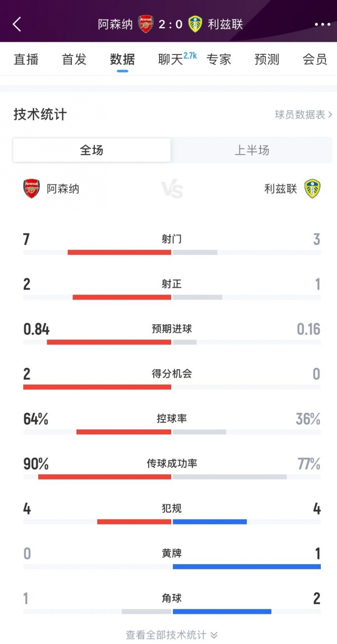Tap the 阿森纳 team name in header

click(115, 24)
